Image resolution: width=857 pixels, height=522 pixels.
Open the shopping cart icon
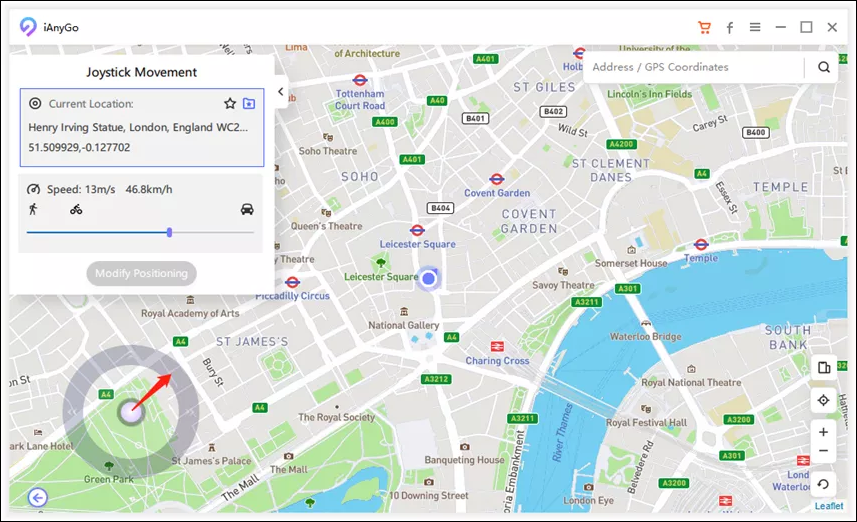click(705, 27)
